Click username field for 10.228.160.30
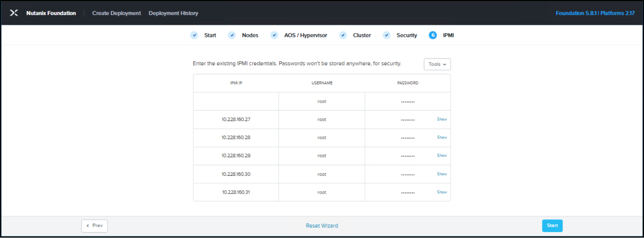Screen dimensions: 644x238 point(322,174)
